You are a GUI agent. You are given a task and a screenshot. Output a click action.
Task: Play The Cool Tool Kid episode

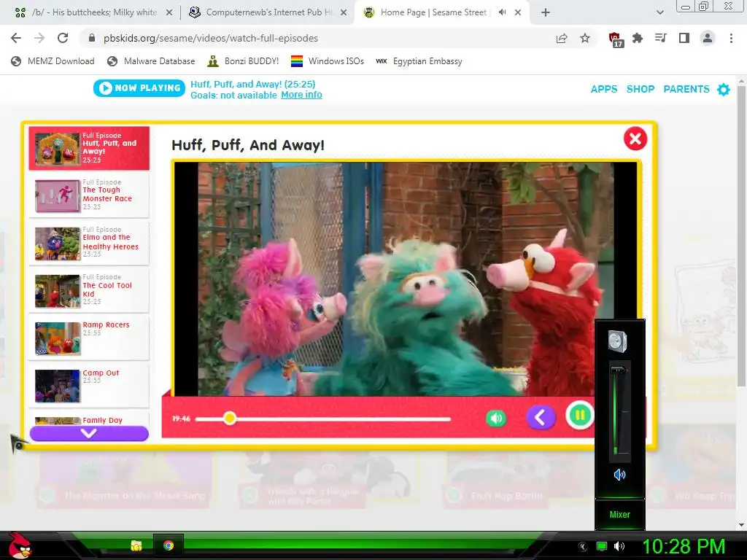pyautogui.click(x=89, y=290)
